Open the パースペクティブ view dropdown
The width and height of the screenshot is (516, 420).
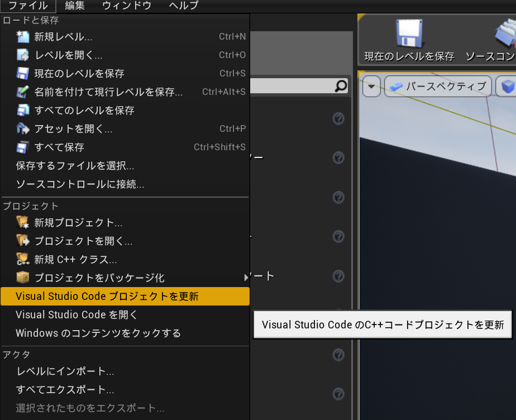tap(438, 87)
